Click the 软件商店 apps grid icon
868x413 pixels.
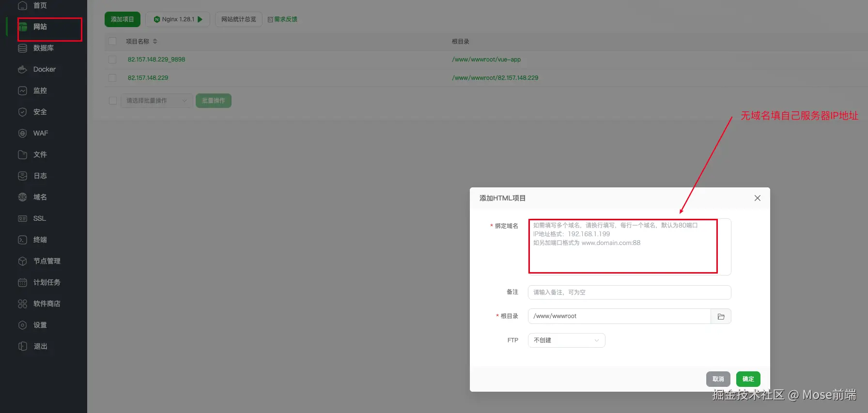22,304
